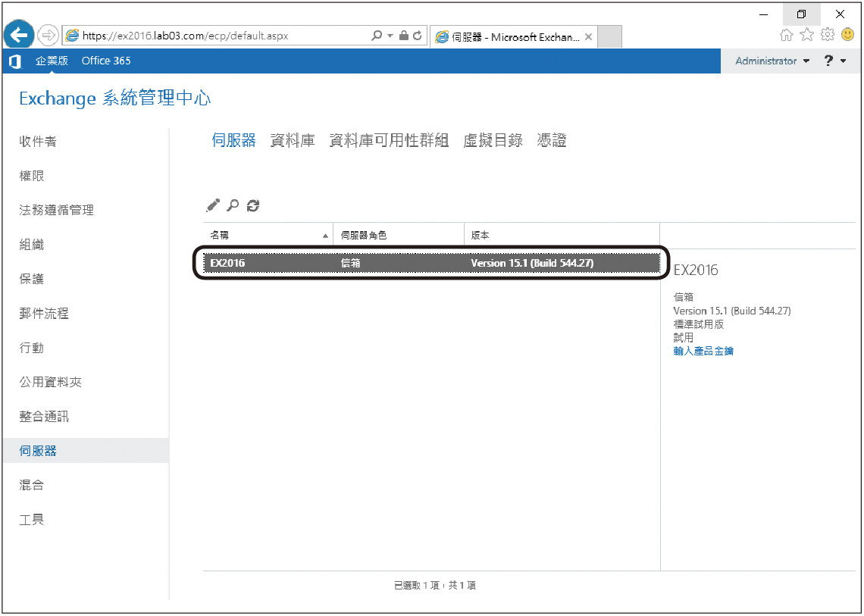Go to 工具 in the left navigation
This screenshot has width=864, height=616.
(31, 520)
